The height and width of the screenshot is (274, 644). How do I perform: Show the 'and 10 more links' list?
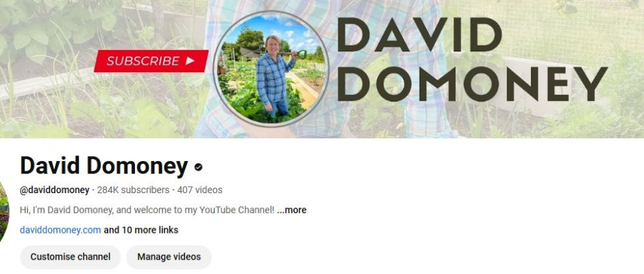(141, 230)
